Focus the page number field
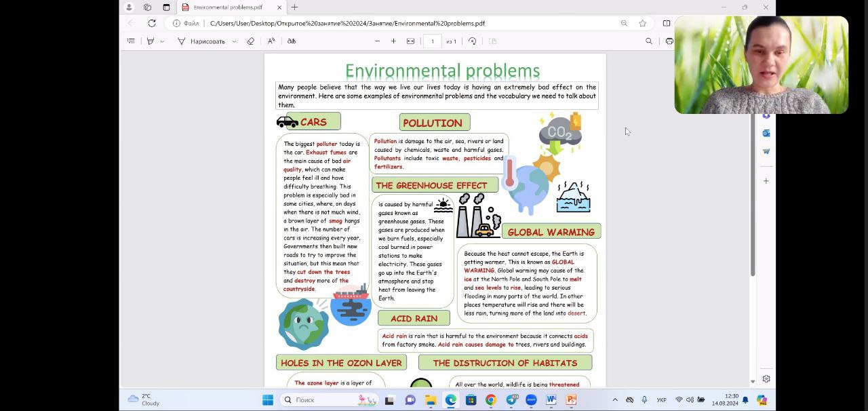868x411 pixels. coord(433,41)
